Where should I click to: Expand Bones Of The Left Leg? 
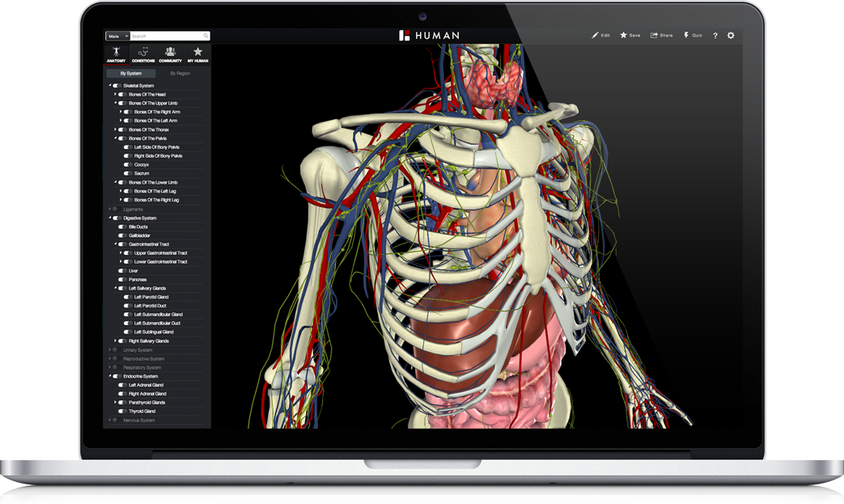pyautogui.click(x=121, y=191)
